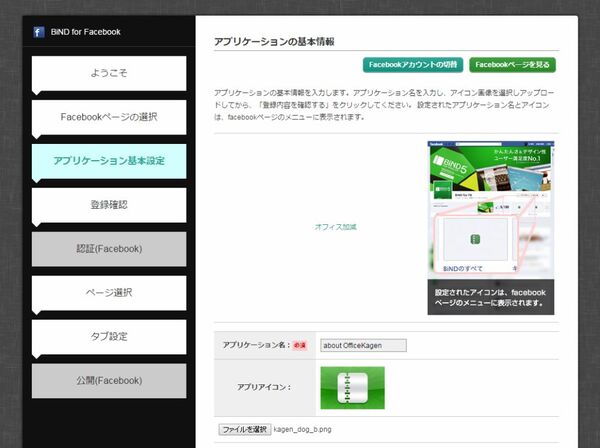
Task: Click the kagen_dog_b.png file name
Action: pyautogui.click(x=302, y=429)
